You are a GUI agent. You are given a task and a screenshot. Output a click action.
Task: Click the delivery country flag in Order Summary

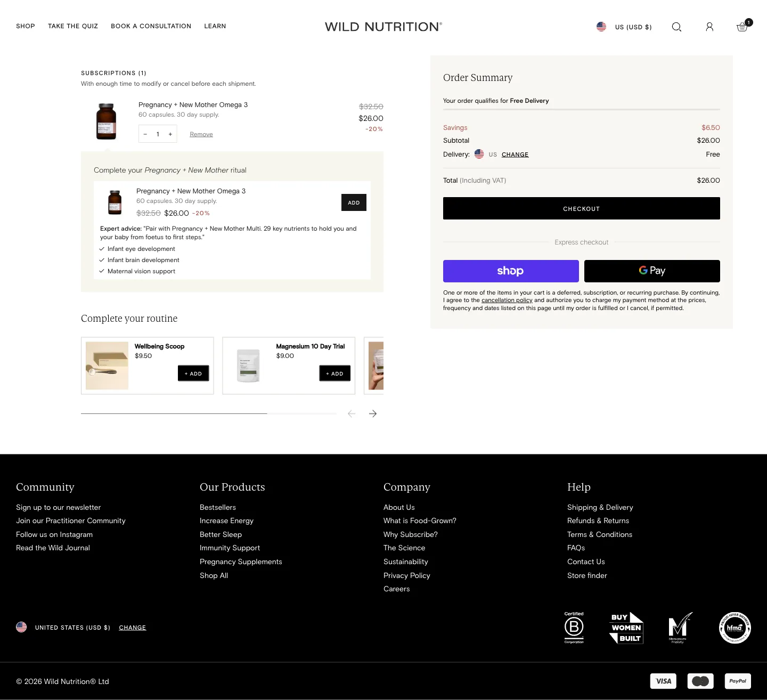[479, 154]
